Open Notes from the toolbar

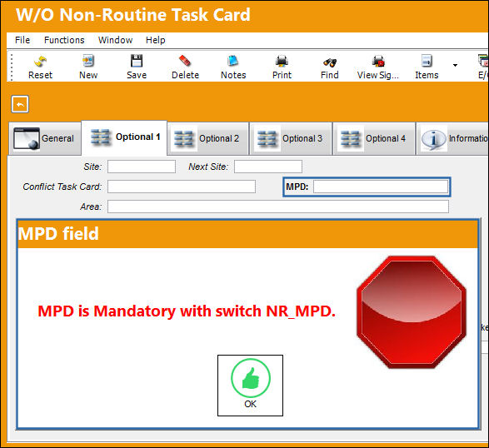click(x=233, y=67)
